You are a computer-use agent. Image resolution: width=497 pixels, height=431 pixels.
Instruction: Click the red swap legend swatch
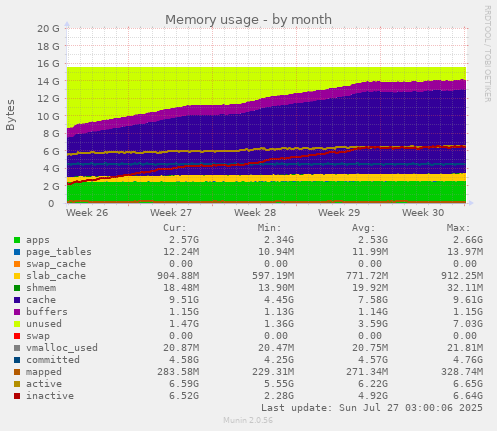pyautogui.click(x=17, y=336)
